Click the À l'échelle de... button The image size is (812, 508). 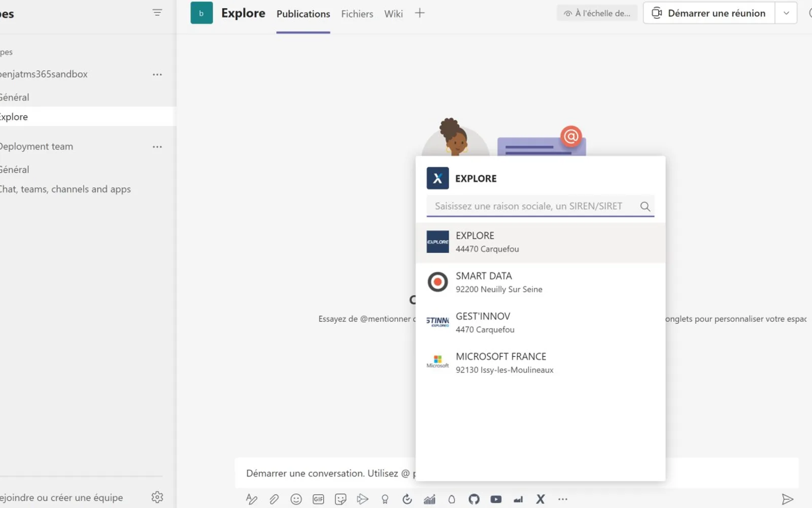[597, 13]
